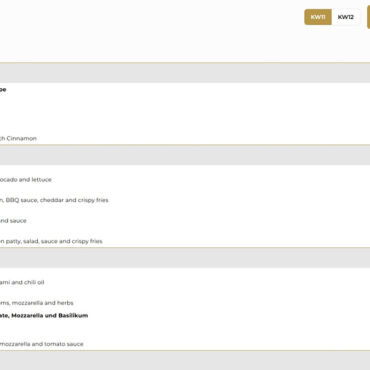The width and height of the screenshot is (370, 370).
Task: Click the 'ami and chili oil' line
Action: point(22,282)
